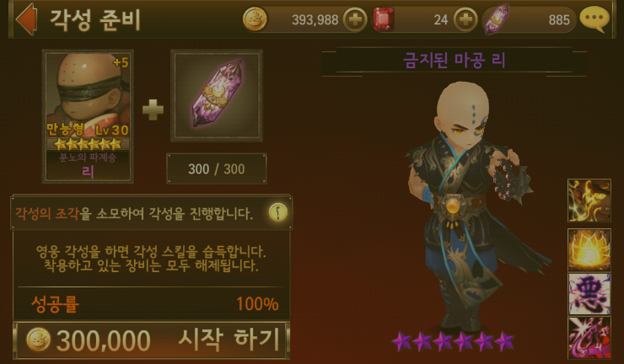Open the info exclamation icon
Screen dimensions: 624x364
pyautogui.click(x=277, y=212)
